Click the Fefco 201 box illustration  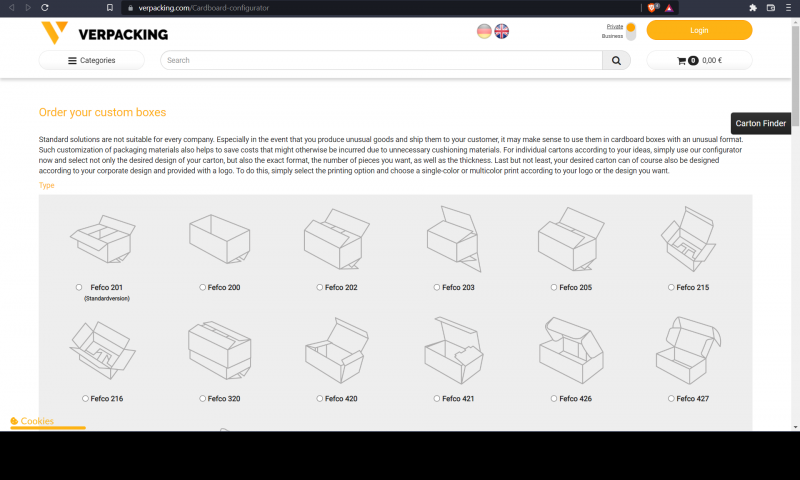[103, 239]
